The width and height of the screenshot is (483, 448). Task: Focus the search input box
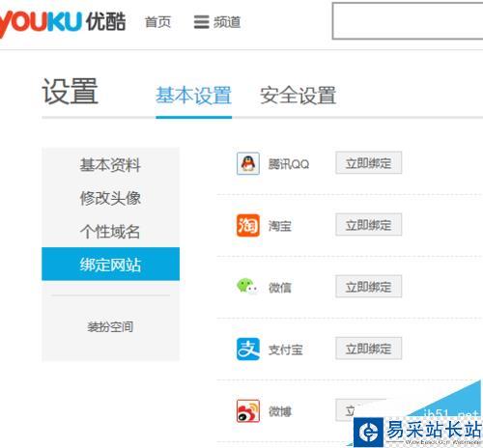pos(408,21)
